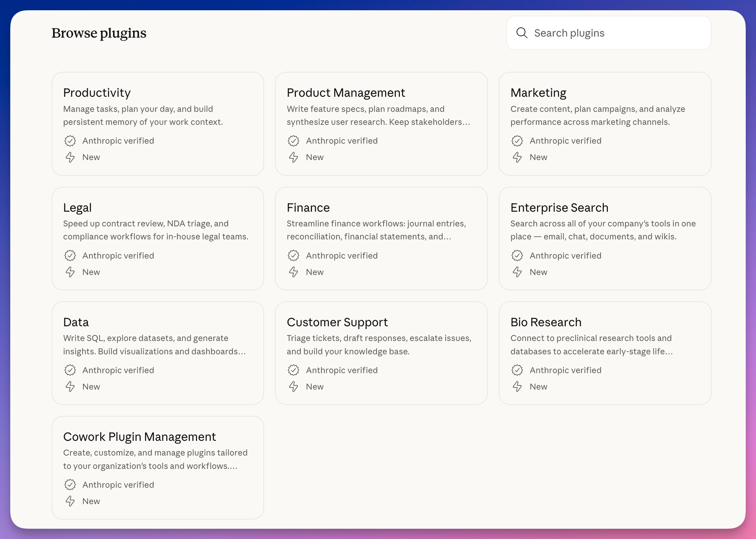
Task: Click the verified badge on Cowork Plugin Management
Action: tap(70, 485)
